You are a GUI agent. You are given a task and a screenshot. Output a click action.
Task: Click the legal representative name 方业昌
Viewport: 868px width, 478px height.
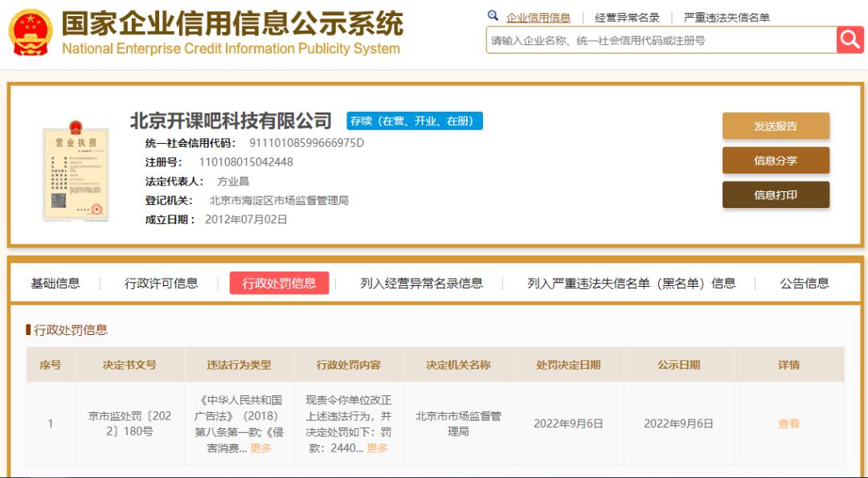click(x=233, y=181)
